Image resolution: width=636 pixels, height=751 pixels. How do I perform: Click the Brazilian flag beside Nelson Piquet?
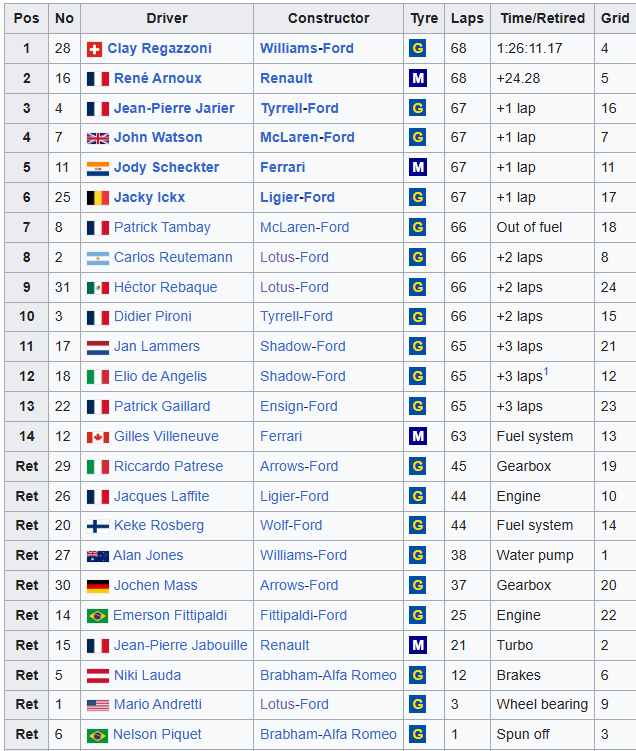[98, 735]
